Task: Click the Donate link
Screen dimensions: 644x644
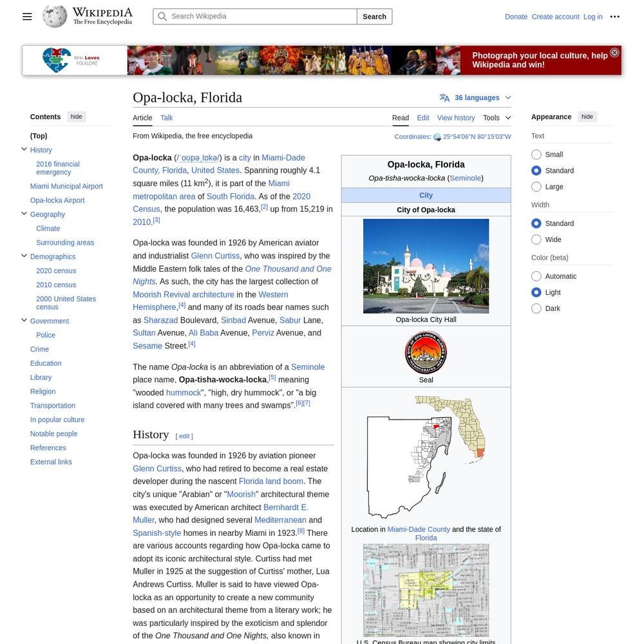Action: pos(516,17)
